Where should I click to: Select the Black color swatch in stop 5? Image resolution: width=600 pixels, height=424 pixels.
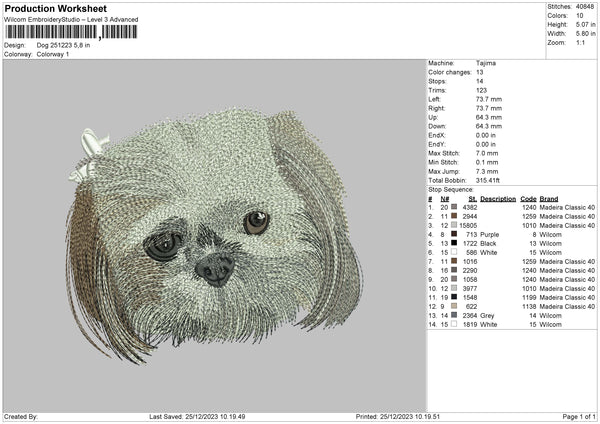(x=454, y=243)
